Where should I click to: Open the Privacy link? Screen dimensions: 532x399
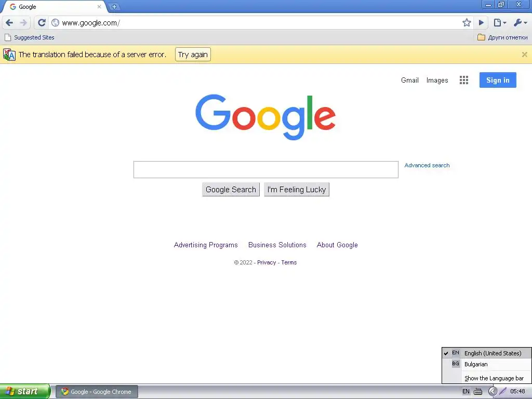point(267,262)
